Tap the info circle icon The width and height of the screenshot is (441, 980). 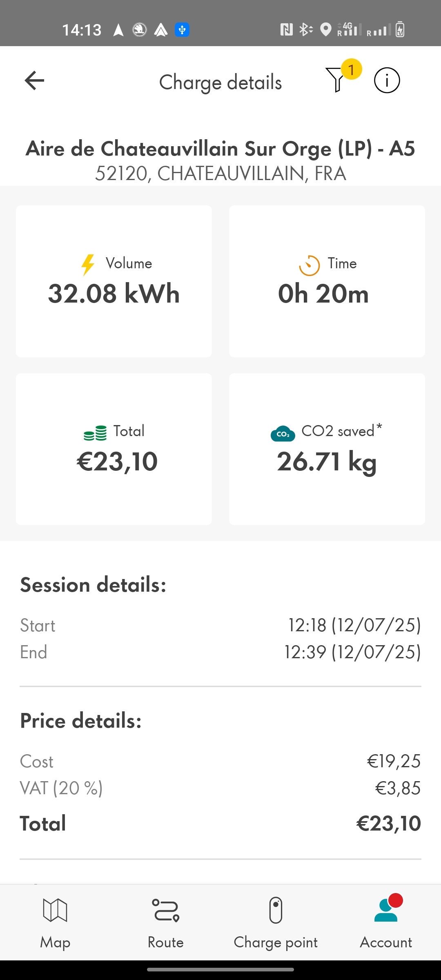point(387,80)
